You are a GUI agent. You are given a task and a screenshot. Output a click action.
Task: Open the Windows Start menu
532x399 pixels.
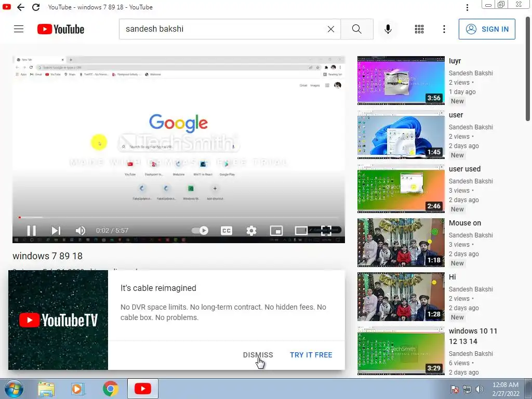(13, 389)
